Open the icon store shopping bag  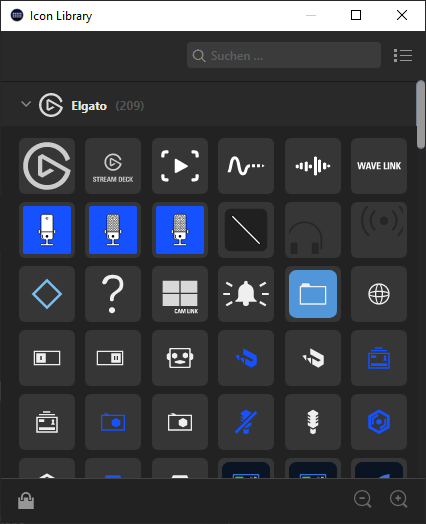point(26,500)
